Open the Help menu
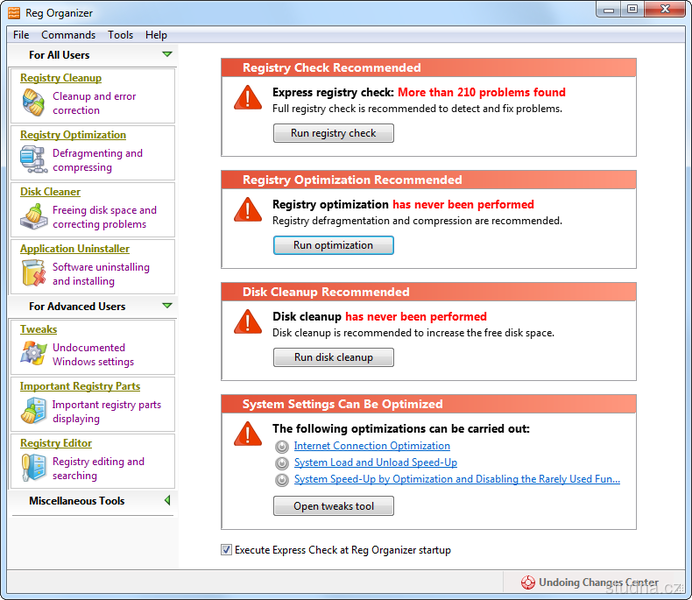The image size is (692, 600). tap(156, 35)
